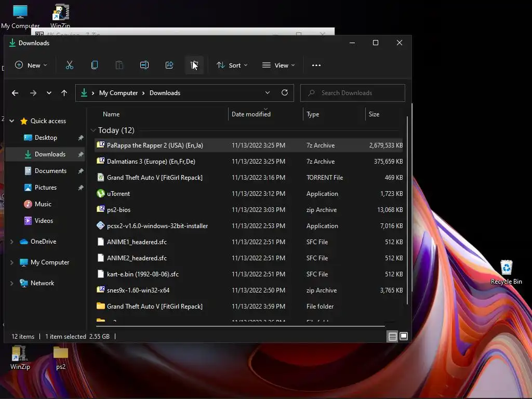
Task: Select kart-e.bin (1992-08-06).sfc file
Action: coord(249,274)
